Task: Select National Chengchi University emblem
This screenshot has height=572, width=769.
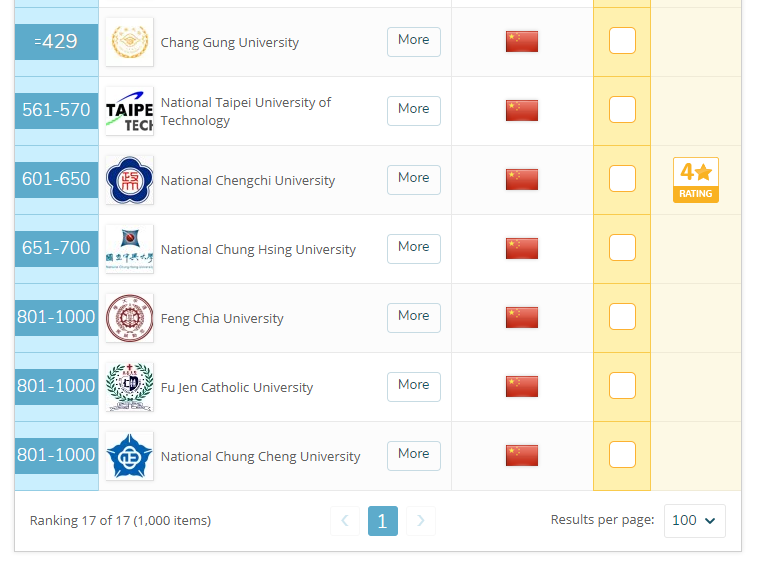Action: [129, 180]
